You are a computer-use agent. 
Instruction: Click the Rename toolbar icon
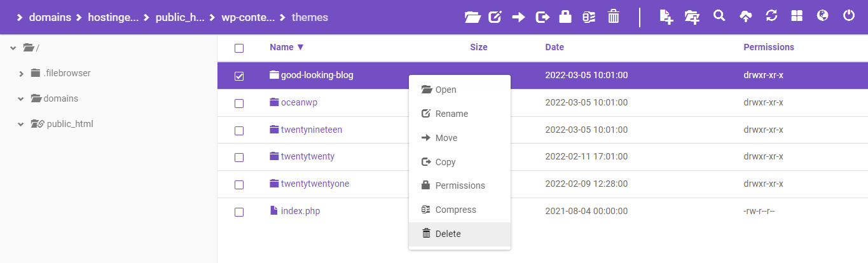coord(495,17)
